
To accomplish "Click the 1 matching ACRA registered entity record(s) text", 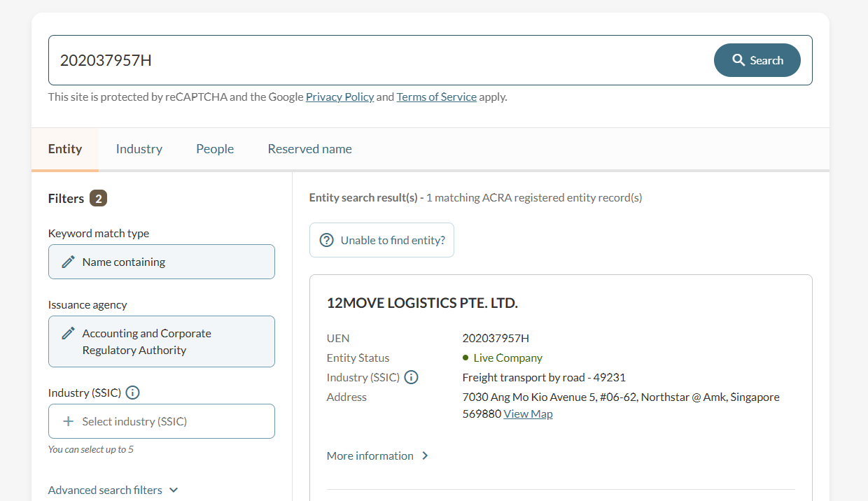I will tap(534, 197).
